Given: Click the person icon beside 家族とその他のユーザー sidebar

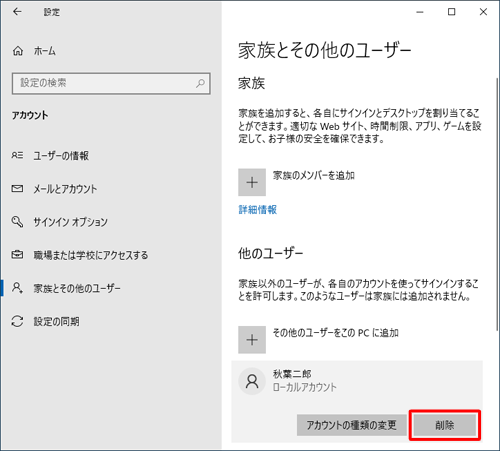Looking at the screenshot, I should point(17,288).
